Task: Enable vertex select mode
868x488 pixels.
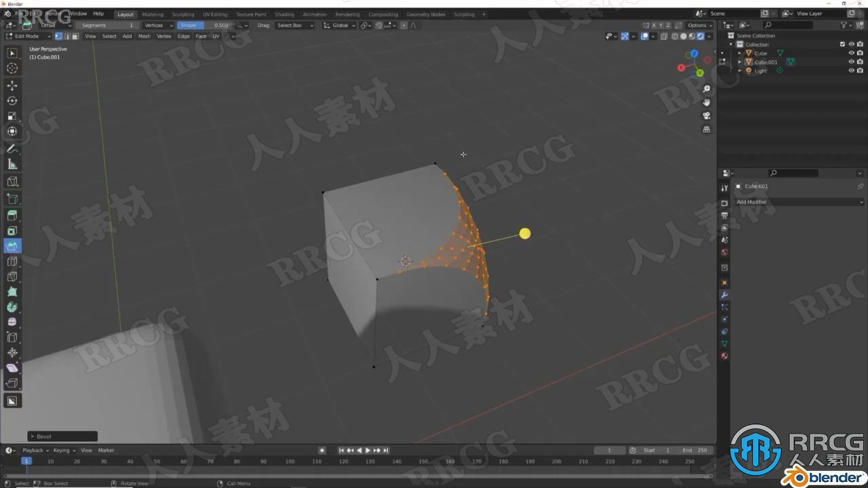Action: click(x=58, y=36)
